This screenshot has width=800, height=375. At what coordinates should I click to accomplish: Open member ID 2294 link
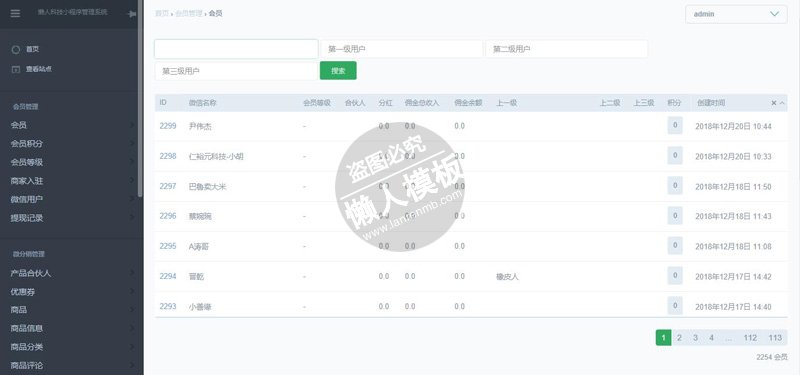point(168,276)
